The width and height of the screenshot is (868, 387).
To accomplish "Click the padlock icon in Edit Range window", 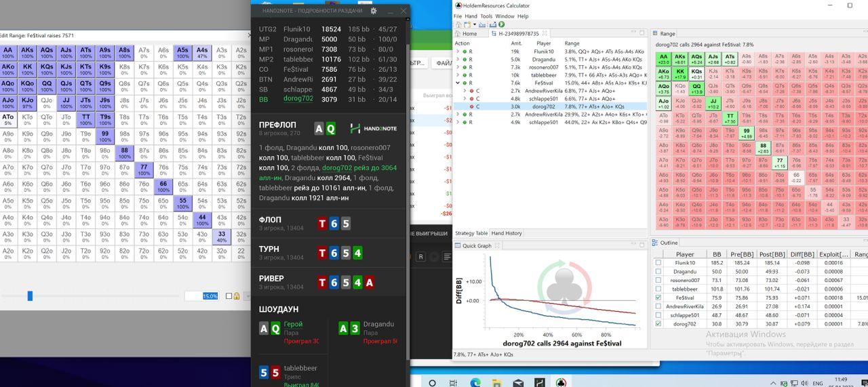I will pos(236,296).
